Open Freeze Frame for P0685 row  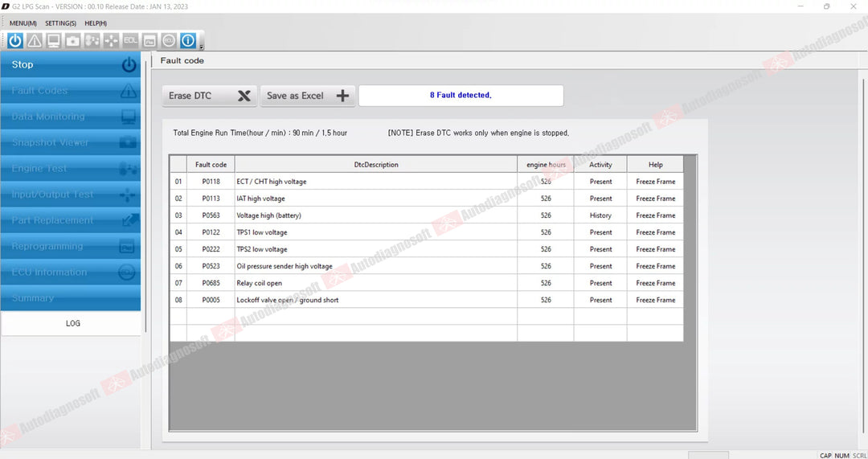656,283
